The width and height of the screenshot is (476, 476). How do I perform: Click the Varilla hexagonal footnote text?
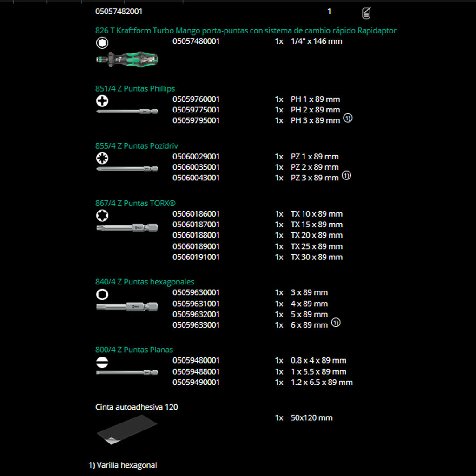pos(123,465)
